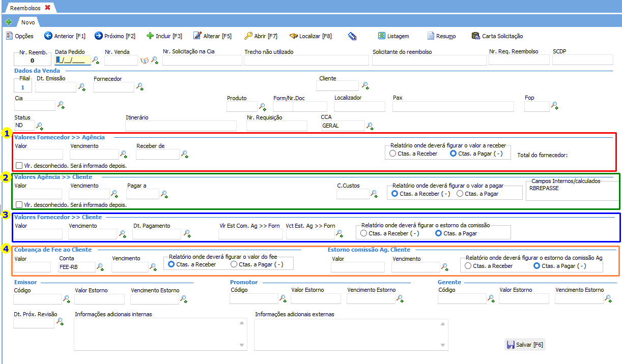
Task: Open Pagar a lookup magnifier
Action: (165, 194)
